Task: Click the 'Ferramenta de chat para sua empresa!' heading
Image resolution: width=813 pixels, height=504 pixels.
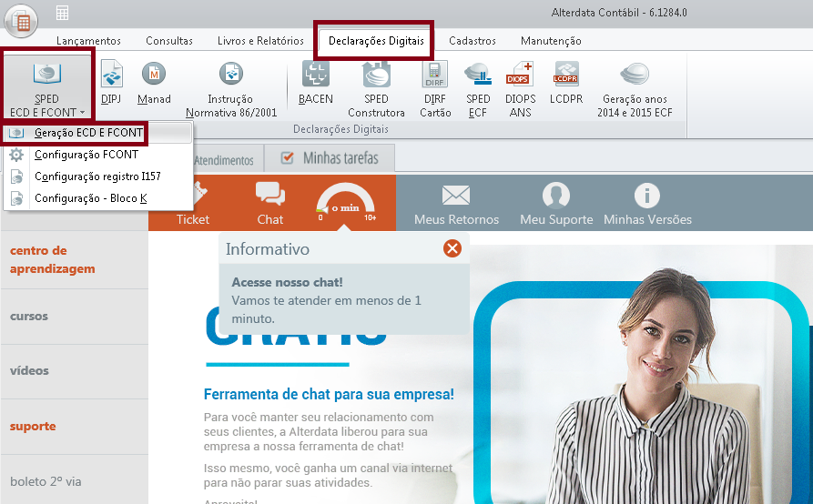Action: pos(329,394)
